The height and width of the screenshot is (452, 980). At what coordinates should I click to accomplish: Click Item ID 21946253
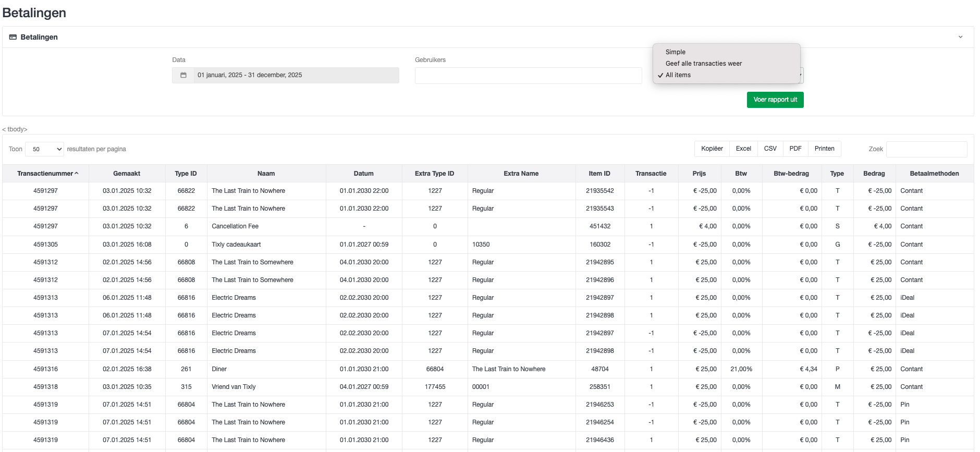[600, 405]
